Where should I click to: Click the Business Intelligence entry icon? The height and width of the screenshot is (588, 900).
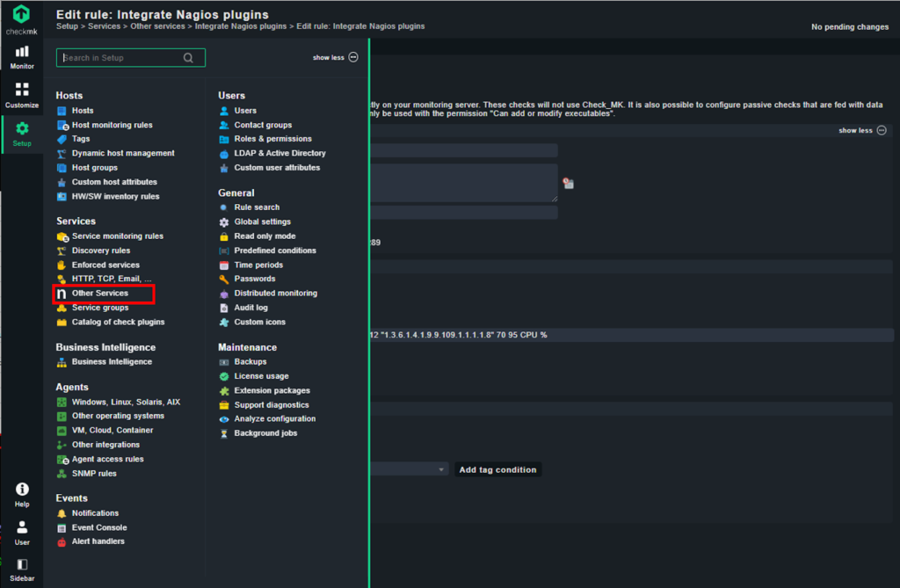62,362
